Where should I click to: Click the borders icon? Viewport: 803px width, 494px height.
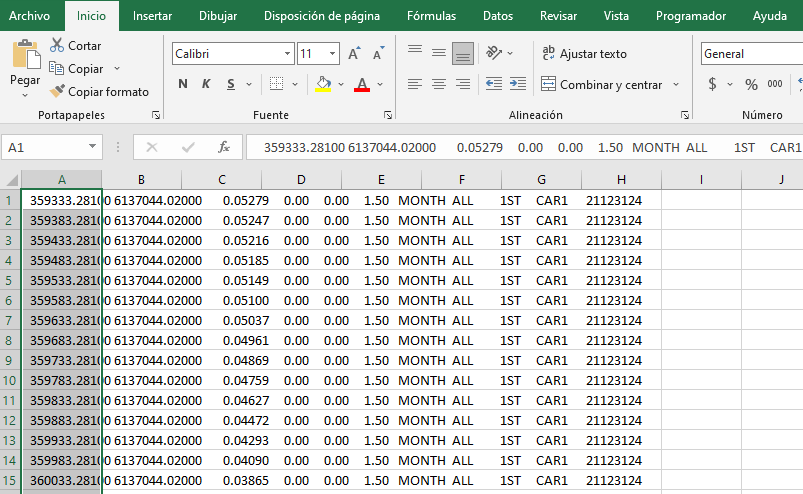click(x=277, y=84)
